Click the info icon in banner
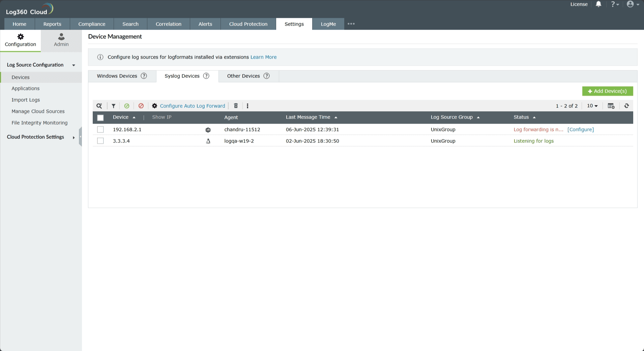The height and width of the screenshot is (351, 644). [x=100, y=57]
